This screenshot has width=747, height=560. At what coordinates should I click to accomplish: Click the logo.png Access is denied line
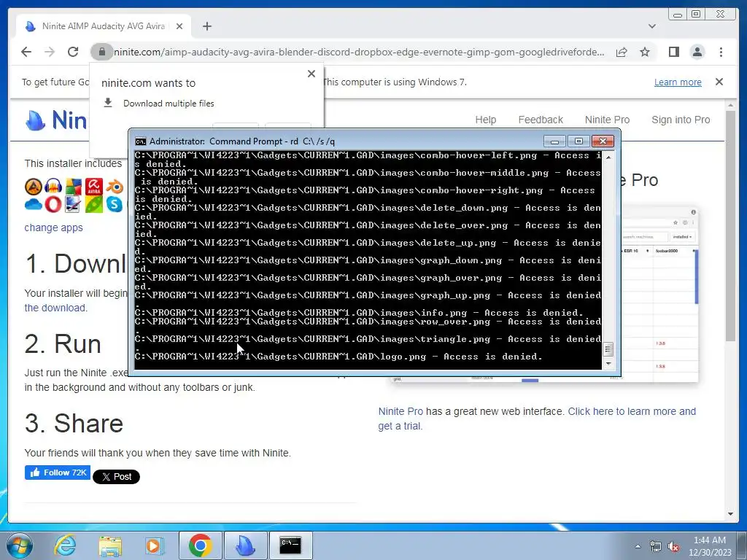coord(338,357)
